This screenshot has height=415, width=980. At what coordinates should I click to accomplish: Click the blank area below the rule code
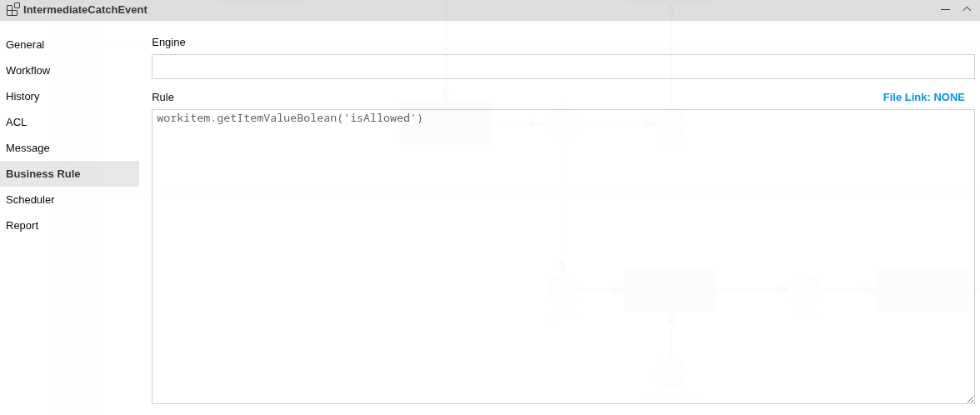[x=562, y=267]
